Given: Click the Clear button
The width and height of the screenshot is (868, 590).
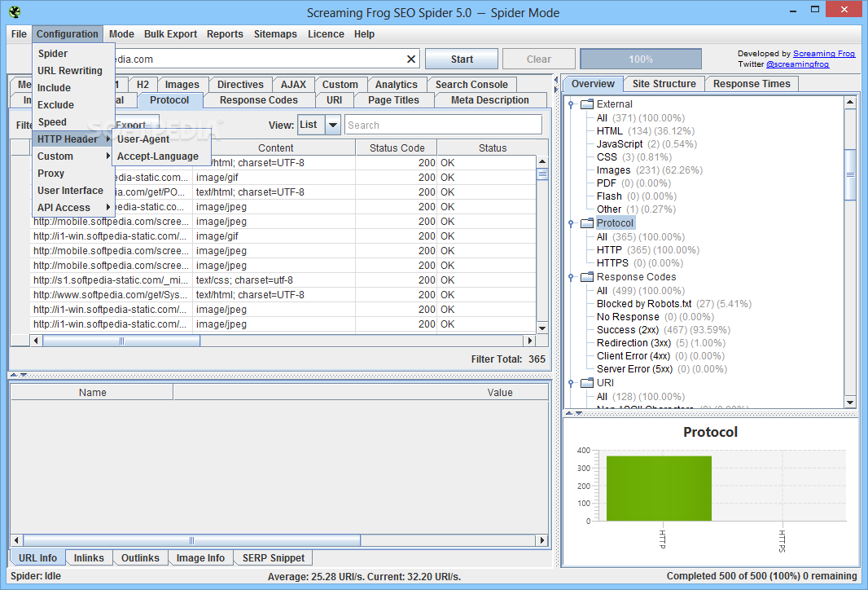Looking at the screenshot, I should tap(538, 59).
